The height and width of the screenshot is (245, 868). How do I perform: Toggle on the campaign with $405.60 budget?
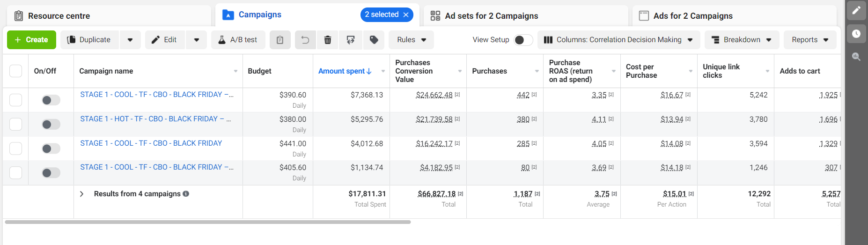[x=51, y=173]
